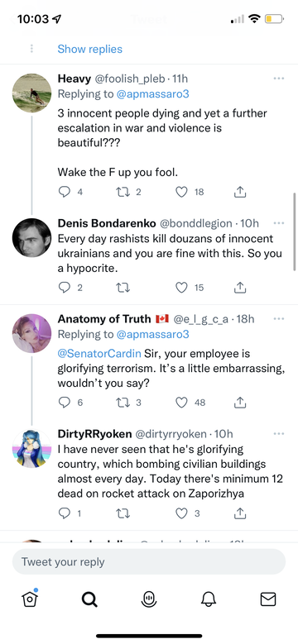
Task: Open the Notifications bell tab
Action: tap(209, 599)
